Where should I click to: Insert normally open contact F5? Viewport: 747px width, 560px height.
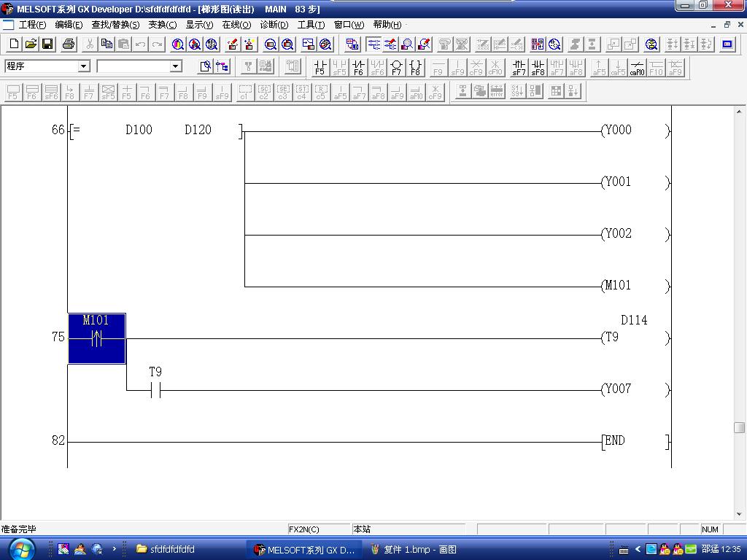point(320,68)
